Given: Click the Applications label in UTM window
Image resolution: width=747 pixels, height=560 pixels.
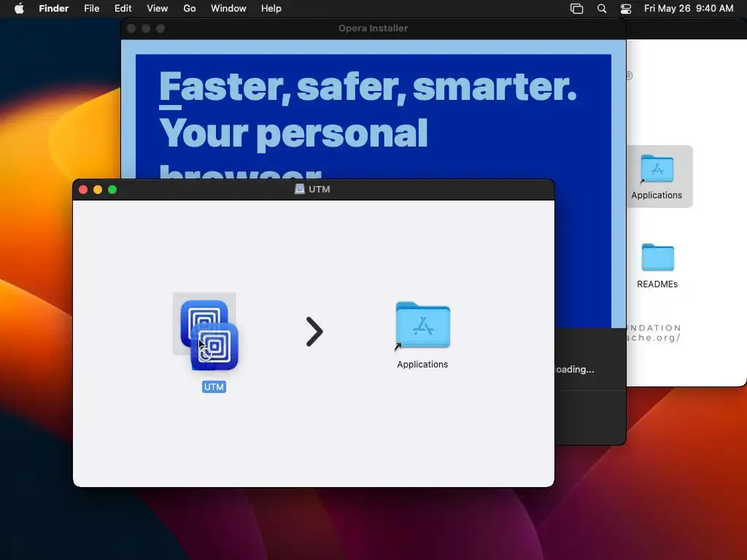Looking at the screenshot, I should coord(422,365).
